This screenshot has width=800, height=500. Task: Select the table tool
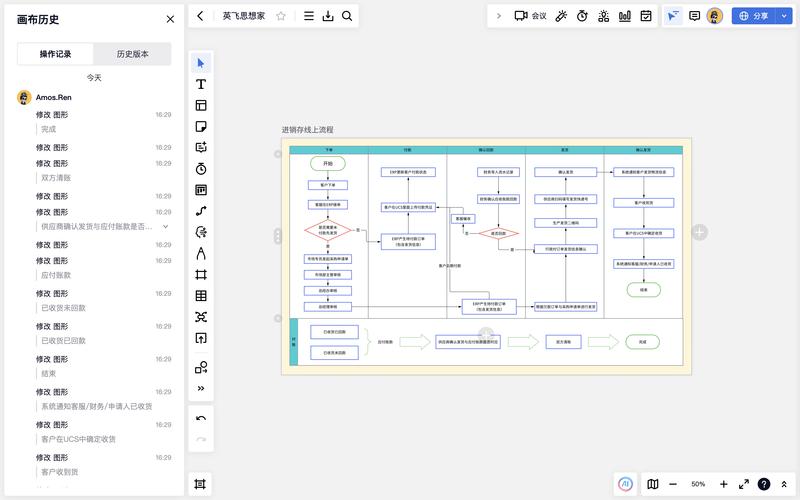point(201,296)
